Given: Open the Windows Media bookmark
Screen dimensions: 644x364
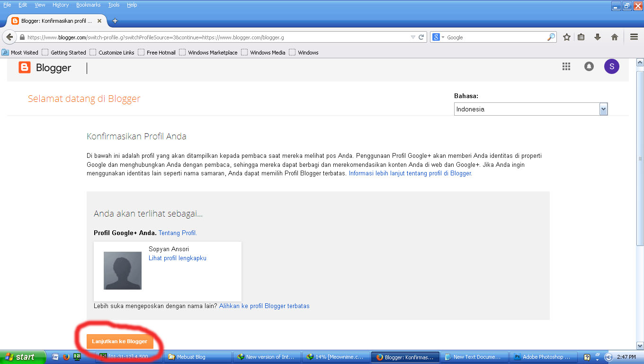Looking at the screenshot, I should [263, 53].
